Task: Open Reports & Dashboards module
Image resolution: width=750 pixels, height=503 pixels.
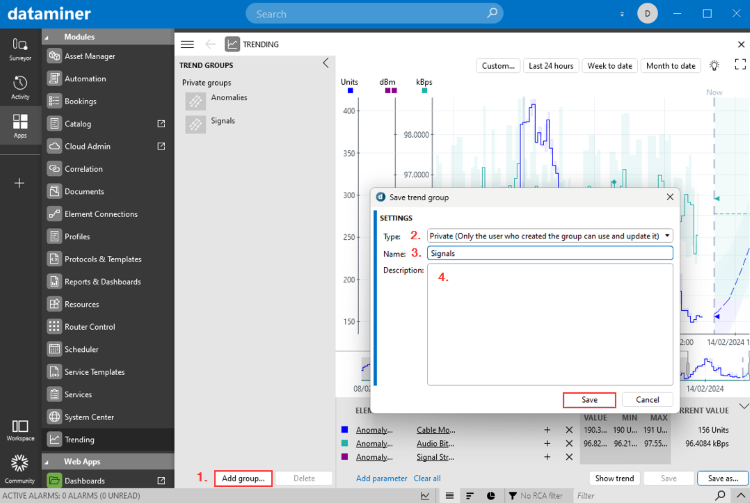Action: click(108, 282)
